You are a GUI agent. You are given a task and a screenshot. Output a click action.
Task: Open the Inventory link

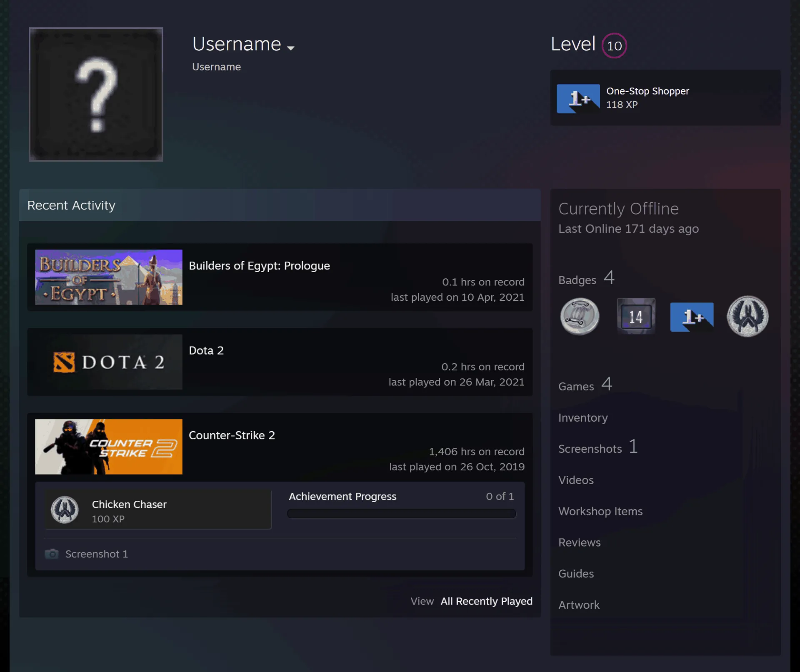583,417
